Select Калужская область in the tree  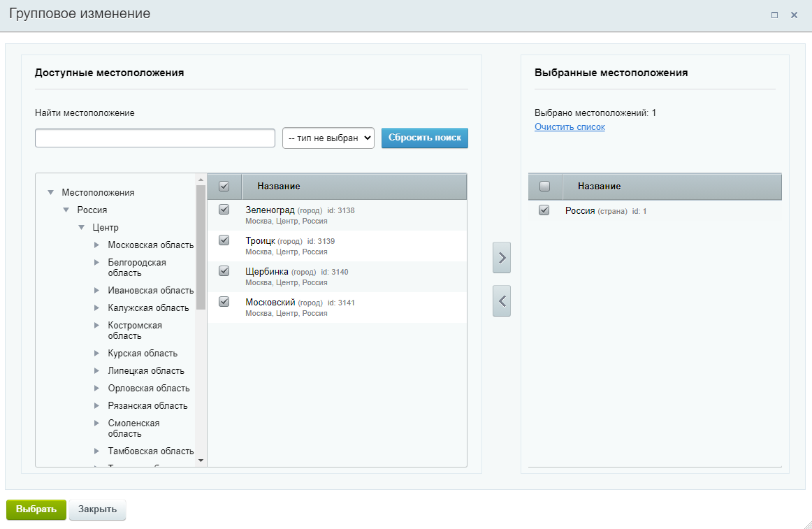pyautogui.click(x=148, y=307)
